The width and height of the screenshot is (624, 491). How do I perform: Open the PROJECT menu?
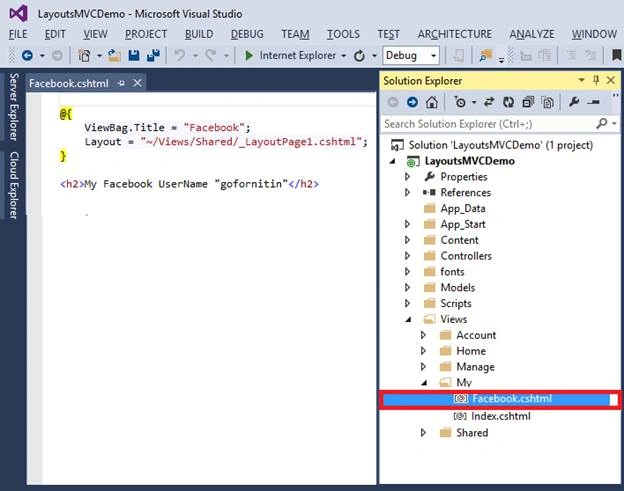pyautogui.click(x=146, y=34)
